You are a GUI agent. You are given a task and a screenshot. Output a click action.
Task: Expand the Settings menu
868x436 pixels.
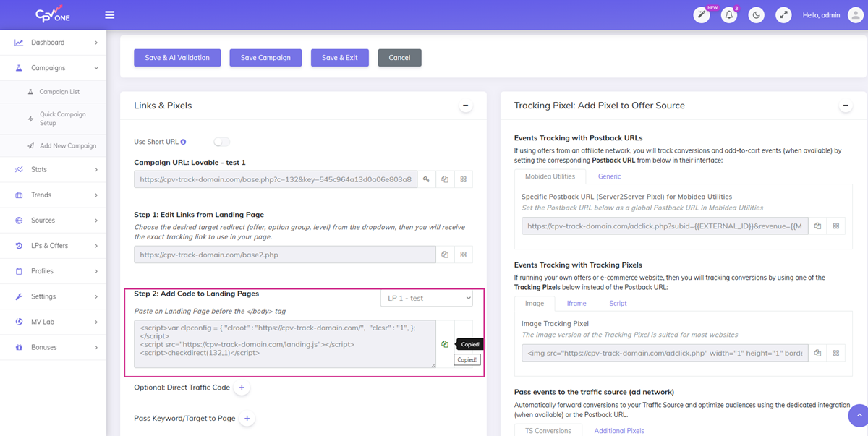(96, 296)
